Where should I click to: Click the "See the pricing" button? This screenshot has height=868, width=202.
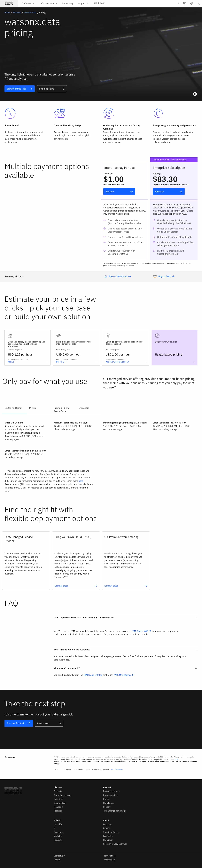pos(52,89)
